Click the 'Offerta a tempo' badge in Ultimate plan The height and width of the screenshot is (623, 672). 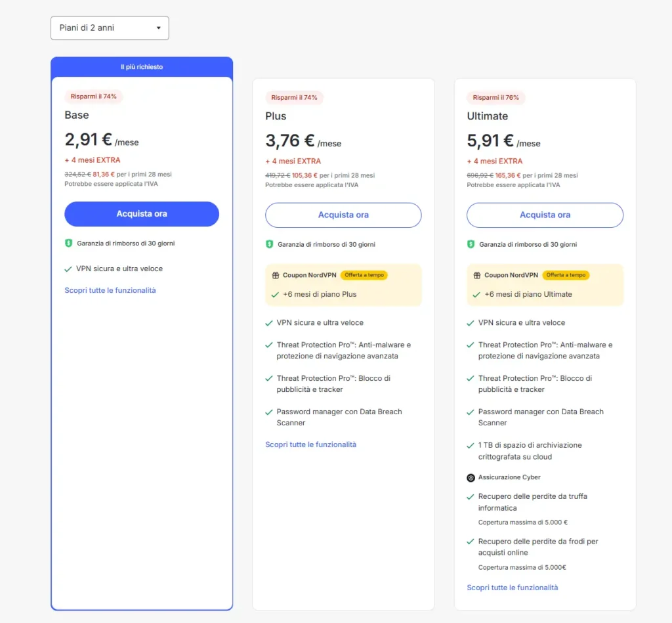(x=566, y=275)
